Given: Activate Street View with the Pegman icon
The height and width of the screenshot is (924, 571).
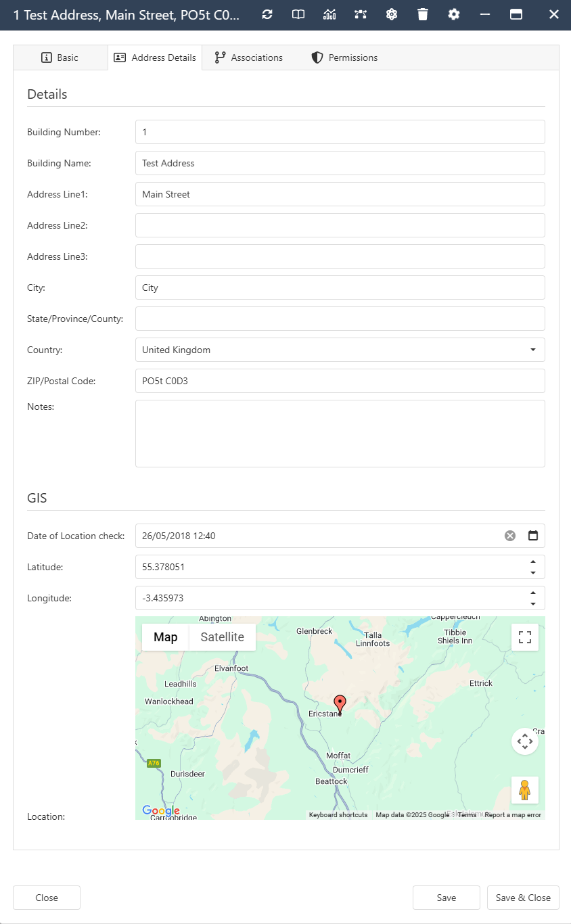Looking at the screenshot, I should click(x=525, y=789).
